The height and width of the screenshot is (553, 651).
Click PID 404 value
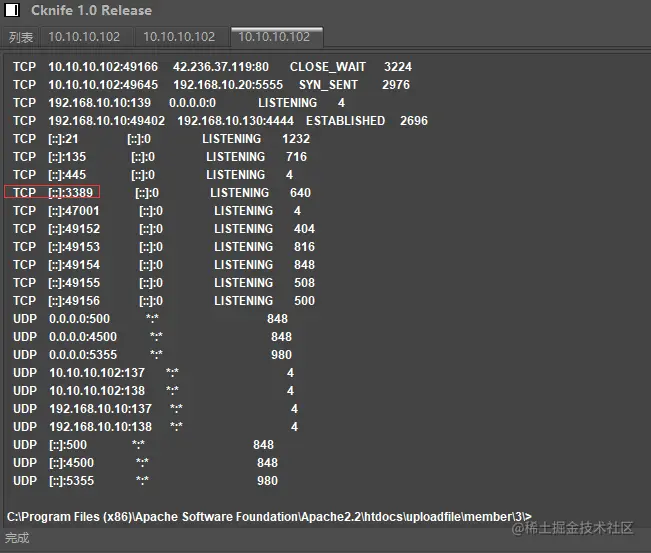coord(304,229)
